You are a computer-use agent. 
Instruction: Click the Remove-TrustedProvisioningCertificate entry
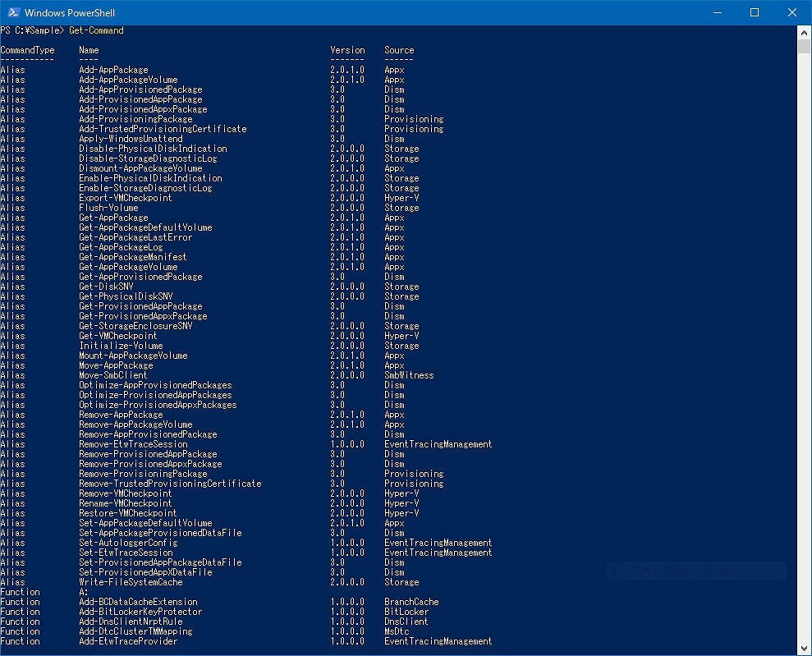tap(171, 484)
